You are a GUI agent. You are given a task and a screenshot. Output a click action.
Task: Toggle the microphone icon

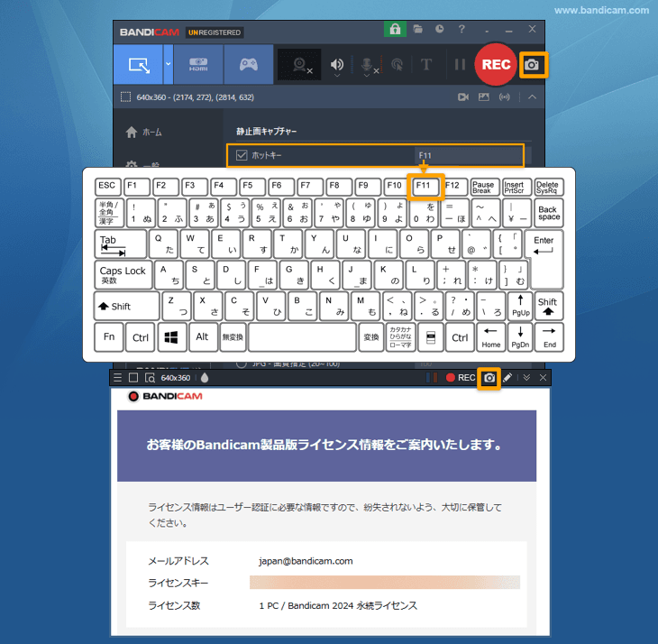(x=367, y=66)
